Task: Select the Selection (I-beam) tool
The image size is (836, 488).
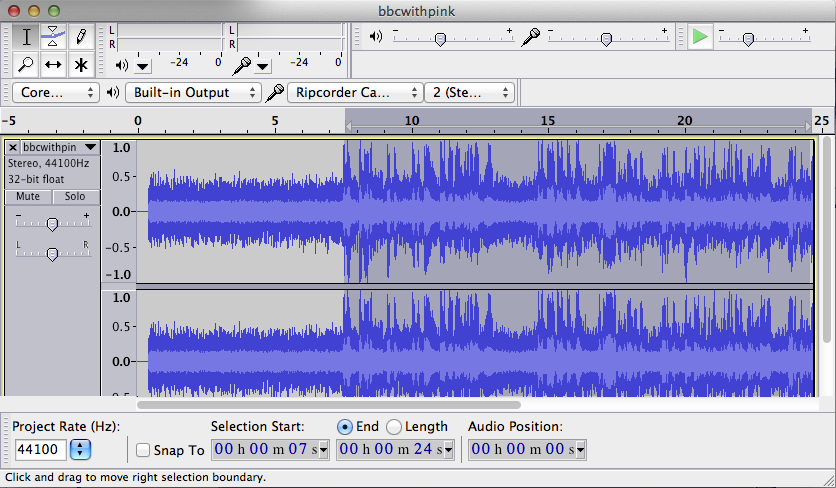Action: pyautogui.click(x=26, y=37)
